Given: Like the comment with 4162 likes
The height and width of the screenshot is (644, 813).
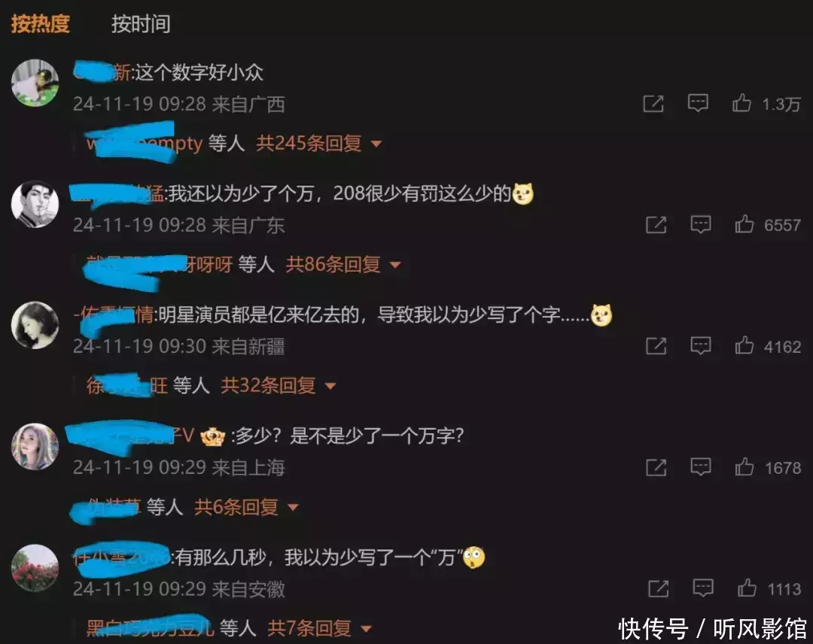Looking at the screenshot, I should (x=744, y=345).
